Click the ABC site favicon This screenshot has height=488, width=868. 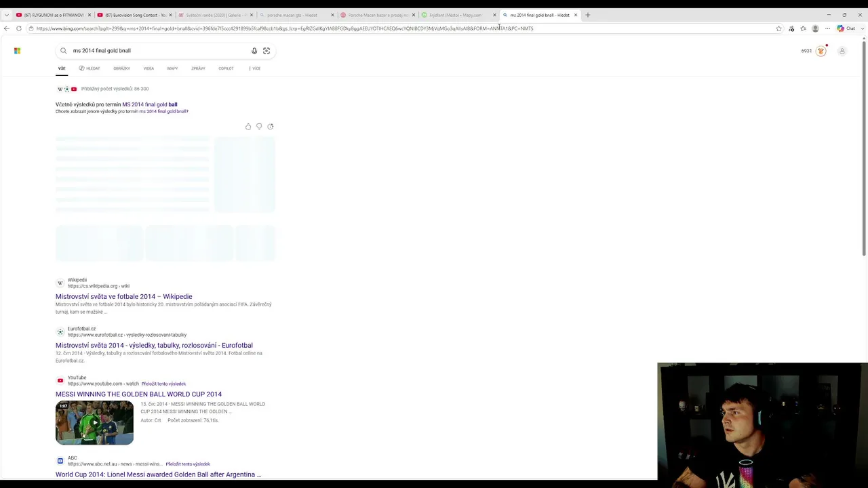coord(60,461)
